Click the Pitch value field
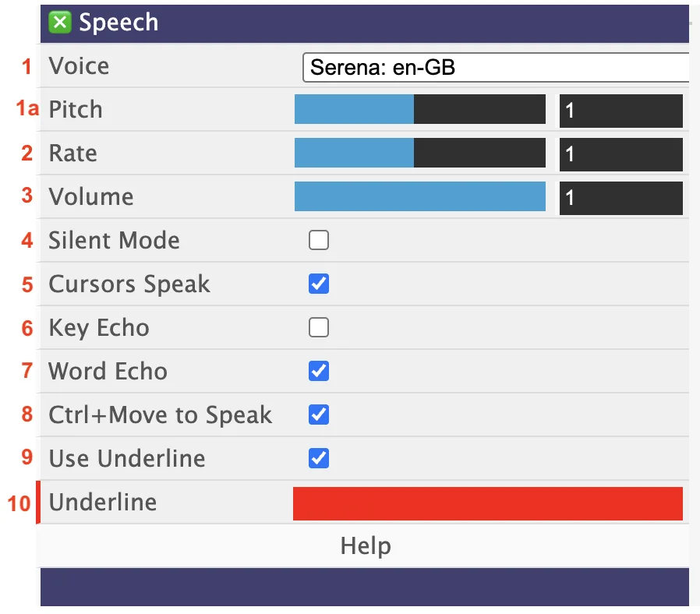 (620, 111)
